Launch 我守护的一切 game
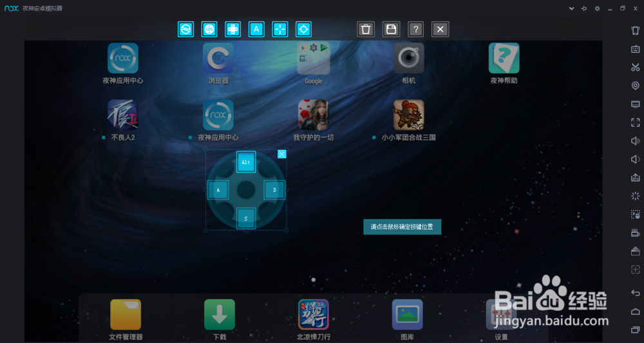This screenshot has height=343, width=644. (x=314, y=120)
